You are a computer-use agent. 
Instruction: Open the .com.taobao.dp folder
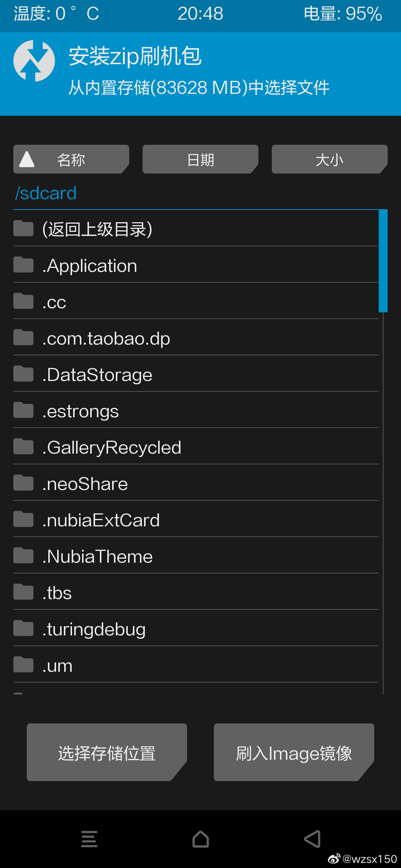(196, 338)
